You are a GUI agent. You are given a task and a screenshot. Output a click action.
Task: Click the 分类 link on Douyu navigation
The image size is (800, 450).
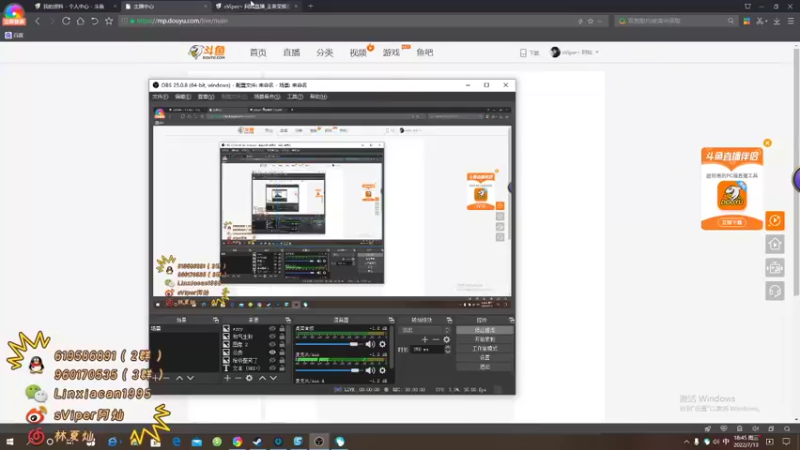click(x=324, y=52)
